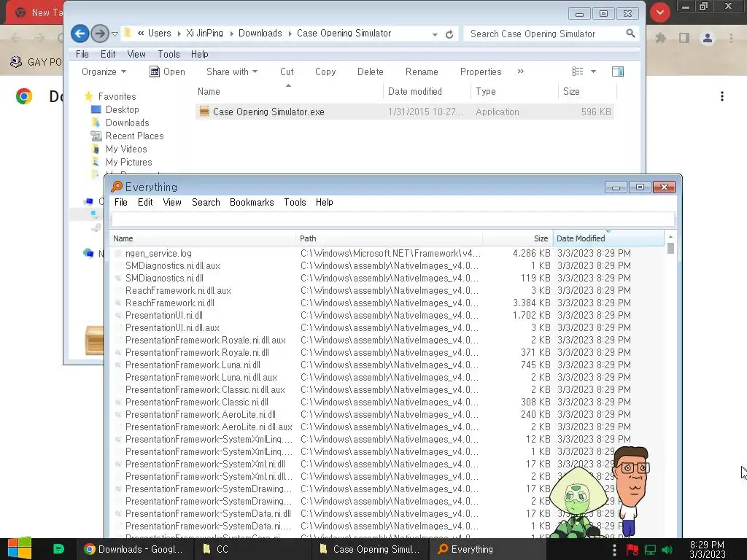Click Open in the Explorer toolbar
Image resolution: width=747 pixels, height=560 pixels.
(x=167, y=72)
